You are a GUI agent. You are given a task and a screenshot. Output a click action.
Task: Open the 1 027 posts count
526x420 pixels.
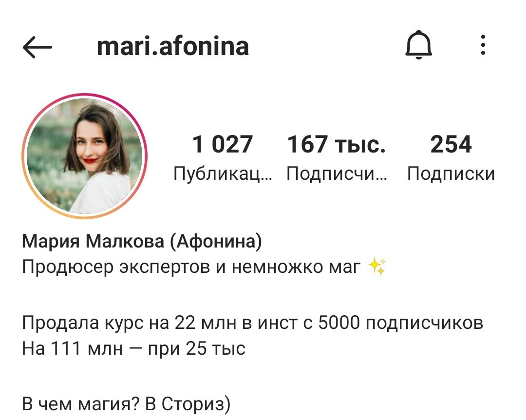[x=223, y=157]
